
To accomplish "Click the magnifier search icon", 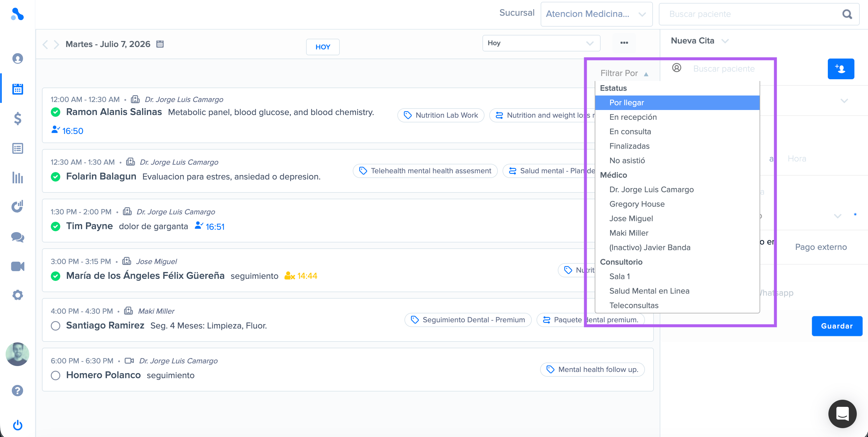I will point(847,14).
